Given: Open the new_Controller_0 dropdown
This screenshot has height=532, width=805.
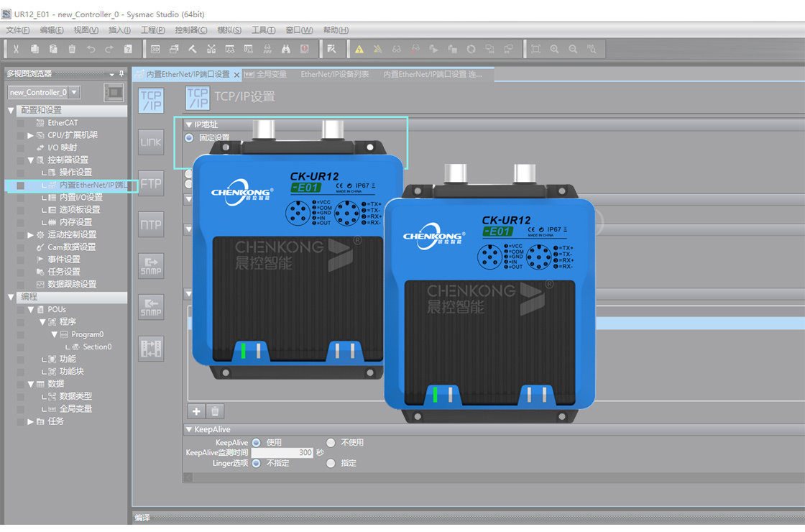Looking at the screenshot, I should coord(75,93).
